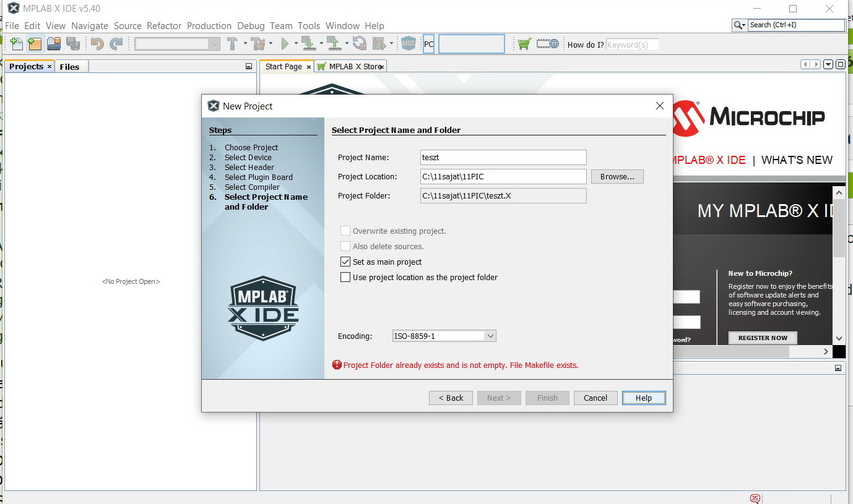Open the File menu
The image size is (853, 504).
click(x=12, y=26)
